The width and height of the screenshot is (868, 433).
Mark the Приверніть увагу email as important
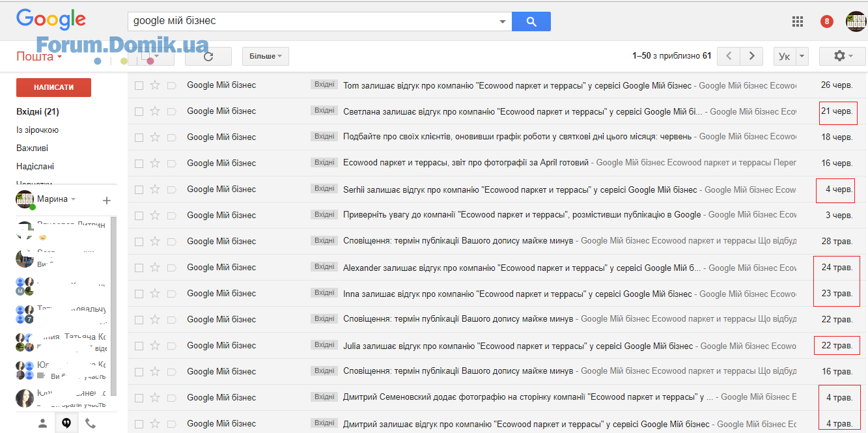pos(172,216)
